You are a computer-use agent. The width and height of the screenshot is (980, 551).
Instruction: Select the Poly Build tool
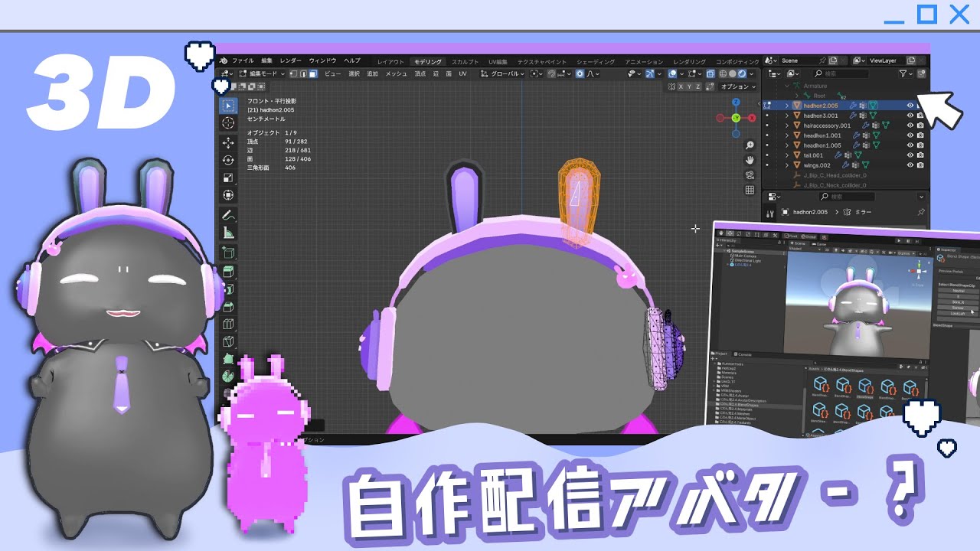[x=228, y=359]
